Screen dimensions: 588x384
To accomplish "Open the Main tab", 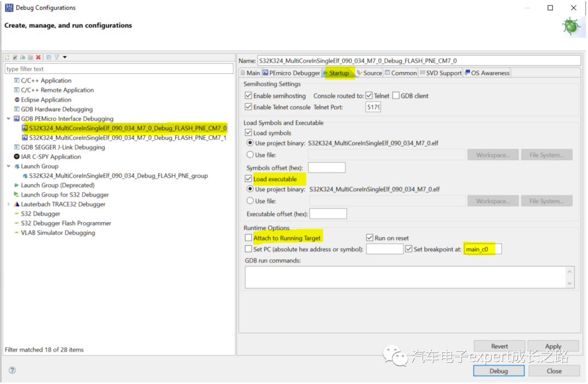I will point(250,73).
